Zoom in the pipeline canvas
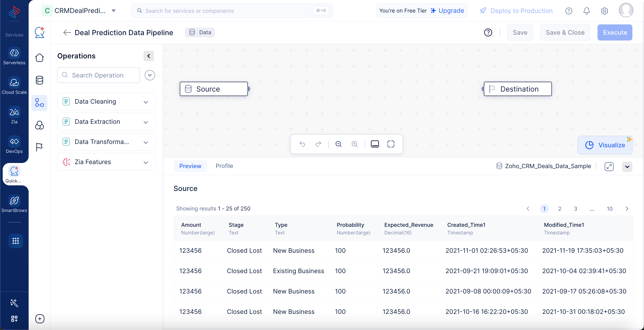This screenshot has height=330, width=644. (354, 144)
